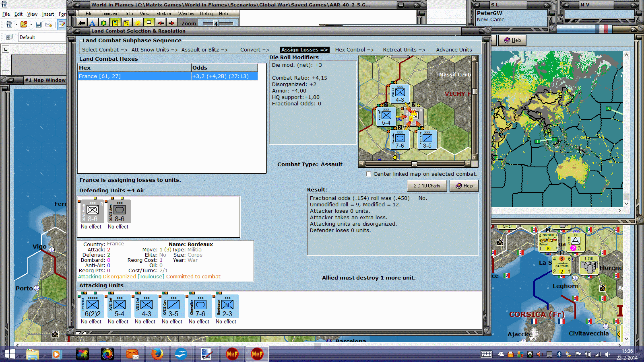Viewport: 644px width, 362px height.
Task: Click the unit-silhouette icon in World in Flames toolbar
Action: point(82,23)
